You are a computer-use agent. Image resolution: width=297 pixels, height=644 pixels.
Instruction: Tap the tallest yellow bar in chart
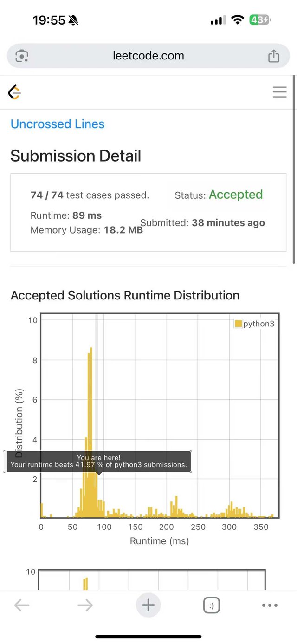[x=91, y=432]
